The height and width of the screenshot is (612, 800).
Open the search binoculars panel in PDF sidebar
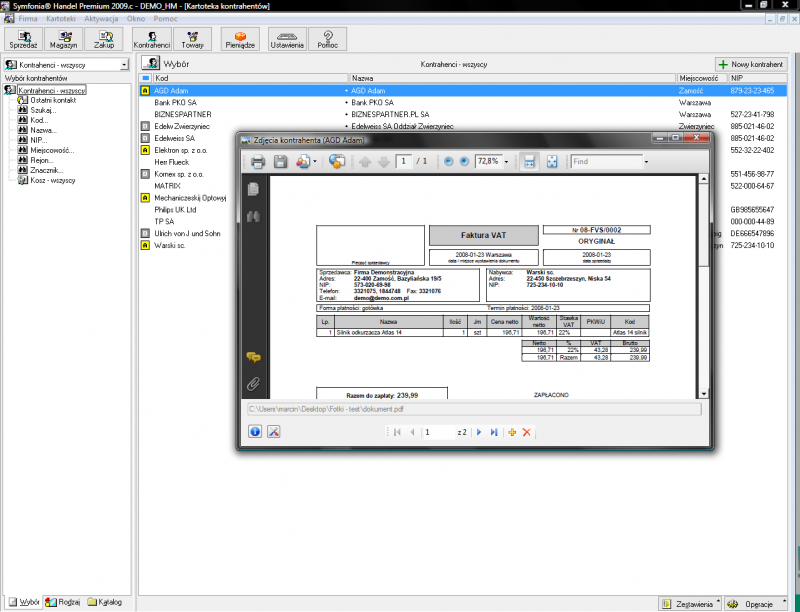tap(253, 217)
